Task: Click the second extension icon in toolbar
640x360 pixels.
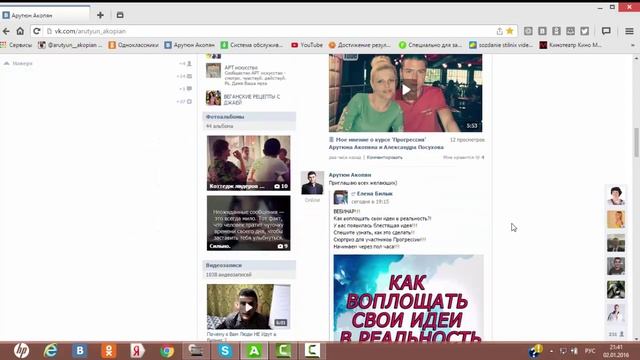Action: pyautogui.click(x=542, y=31)
